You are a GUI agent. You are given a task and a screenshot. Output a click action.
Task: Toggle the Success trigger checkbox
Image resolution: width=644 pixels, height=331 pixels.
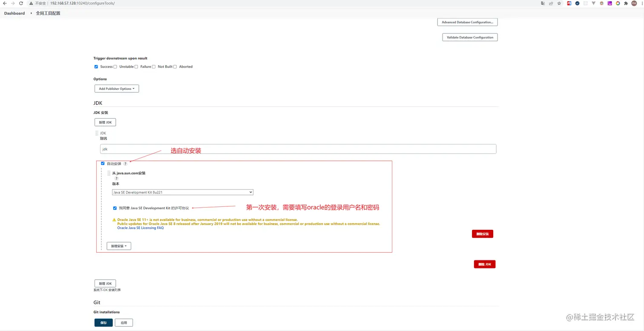[96, 66]
